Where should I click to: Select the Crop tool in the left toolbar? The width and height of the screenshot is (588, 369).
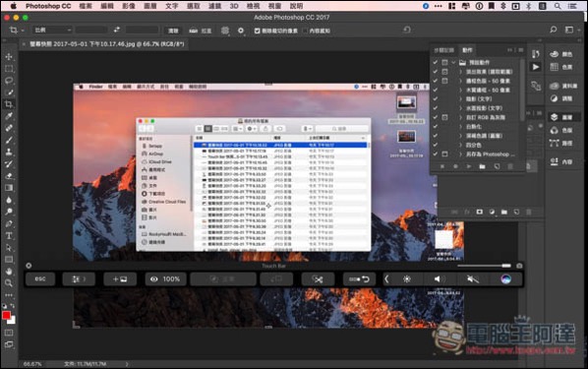tap(9, 104)
